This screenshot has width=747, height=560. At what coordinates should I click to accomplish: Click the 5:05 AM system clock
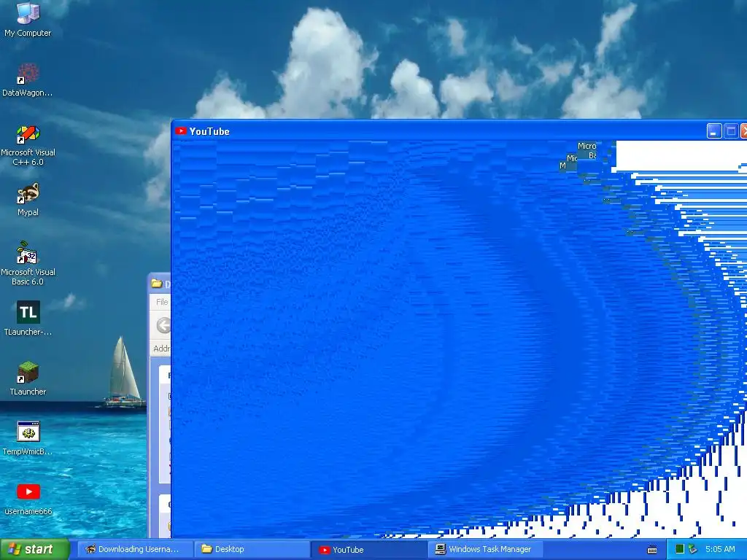tap(720, 550)
